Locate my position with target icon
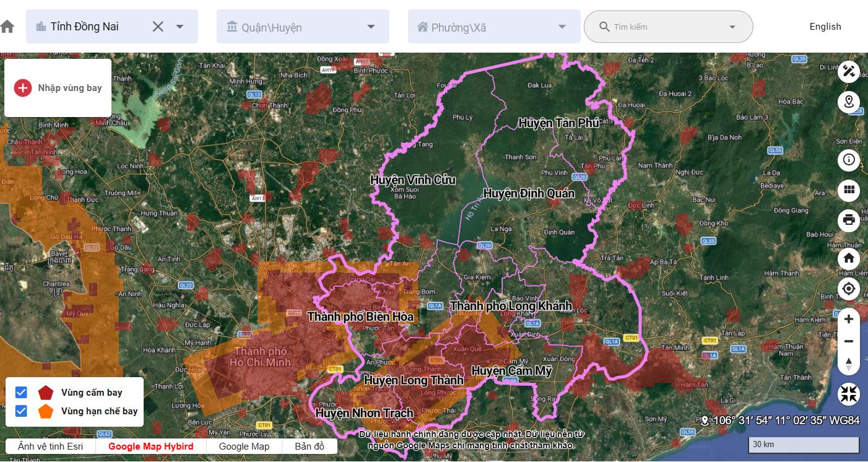 pyautogui.click(x=849, y=289)
